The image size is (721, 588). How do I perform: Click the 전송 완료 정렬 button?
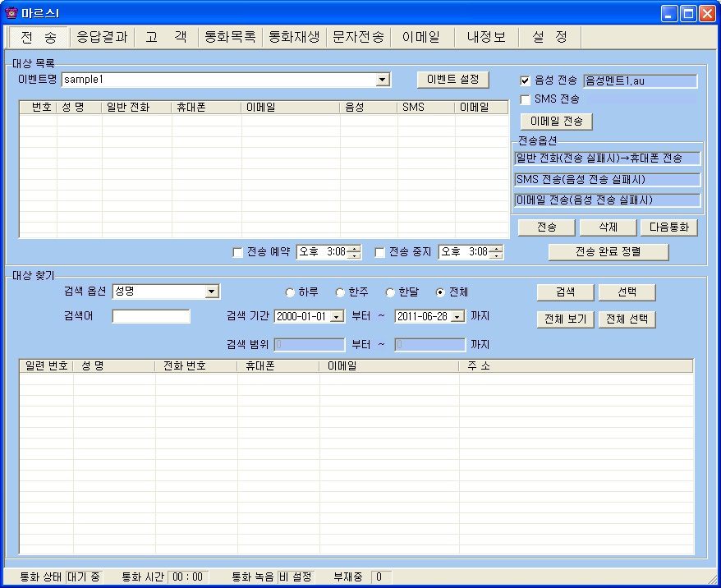[608, 252]
